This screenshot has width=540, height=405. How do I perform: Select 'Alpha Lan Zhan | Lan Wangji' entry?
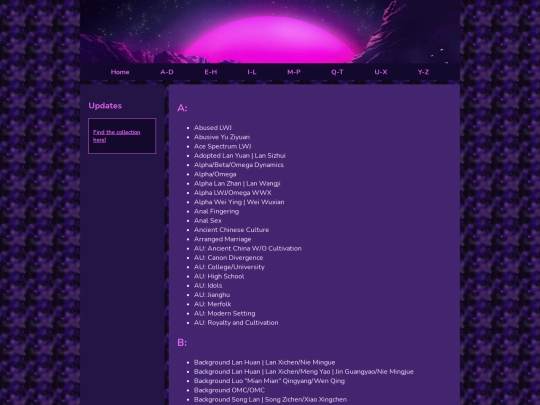coord(237,184)
